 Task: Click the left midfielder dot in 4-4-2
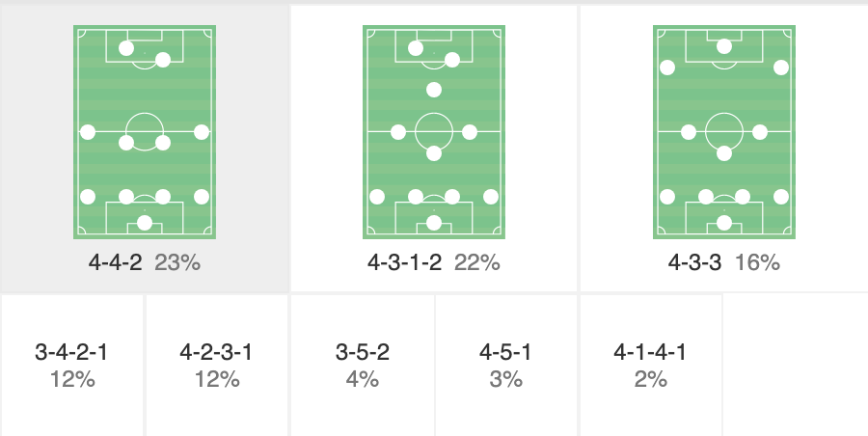click(x=88, y=132)
